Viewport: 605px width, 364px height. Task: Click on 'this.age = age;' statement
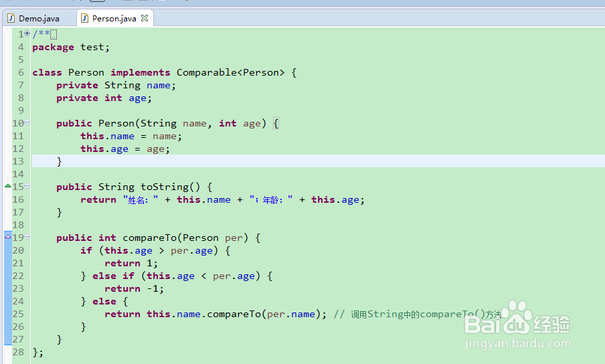coord(125,149)
